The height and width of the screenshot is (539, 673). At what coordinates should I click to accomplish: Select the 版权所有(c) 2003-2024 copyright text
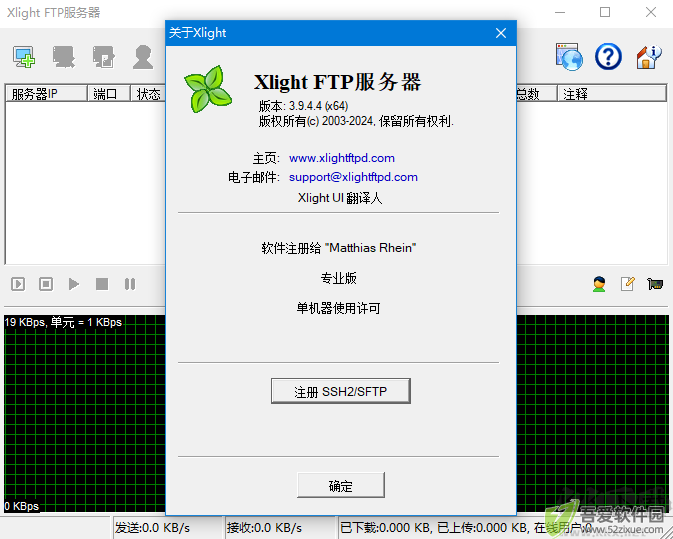[356, 121]
